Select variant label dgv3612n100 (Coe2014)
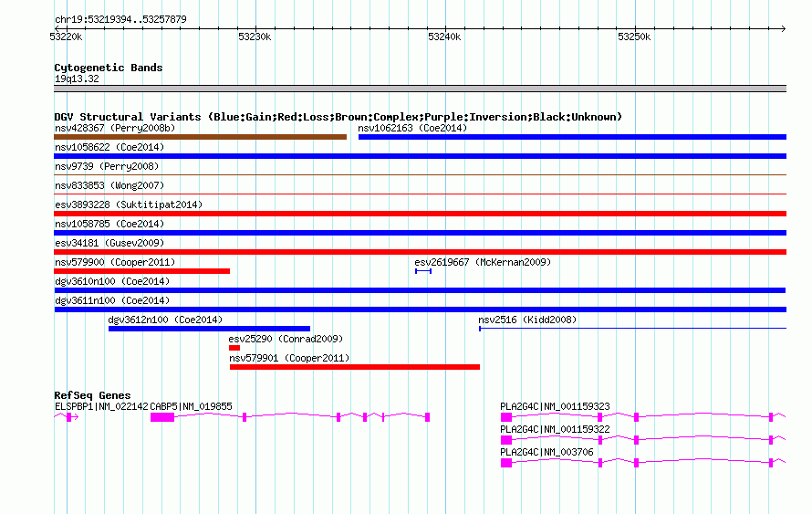This screenshot has height=514, width=812. click(x=165, y=320)
